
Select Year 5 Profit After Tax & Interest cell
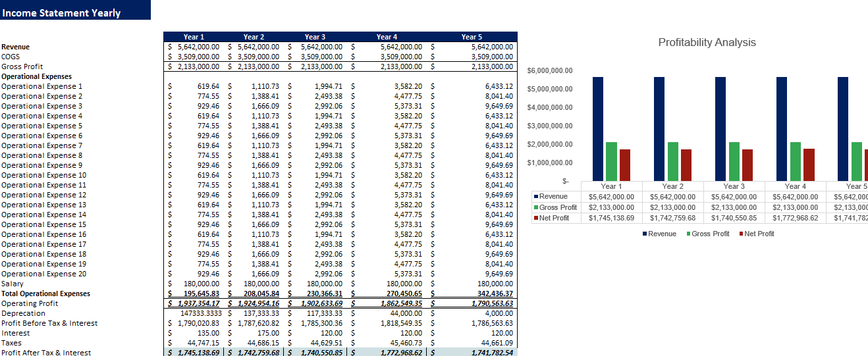(x=474, y=353)
